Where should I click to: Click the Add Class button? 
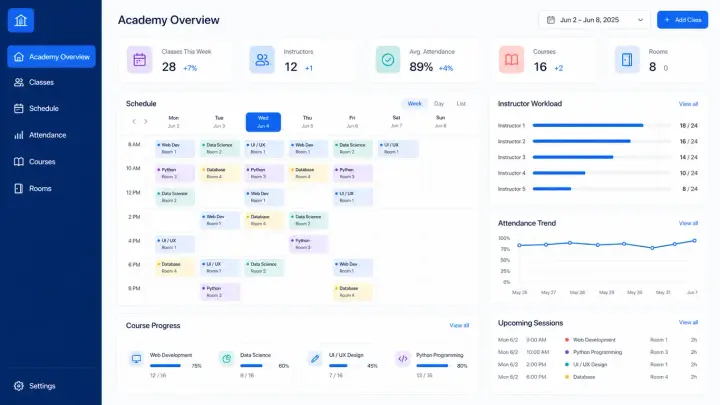(682, 20)
